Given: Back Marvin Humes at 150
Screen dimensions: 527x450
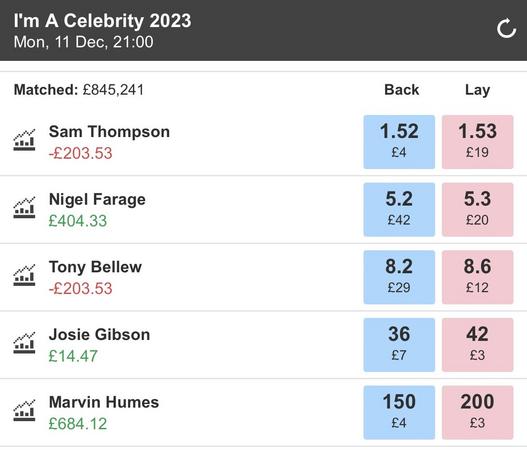Looking at the screenshot, I should pos(399,412).
